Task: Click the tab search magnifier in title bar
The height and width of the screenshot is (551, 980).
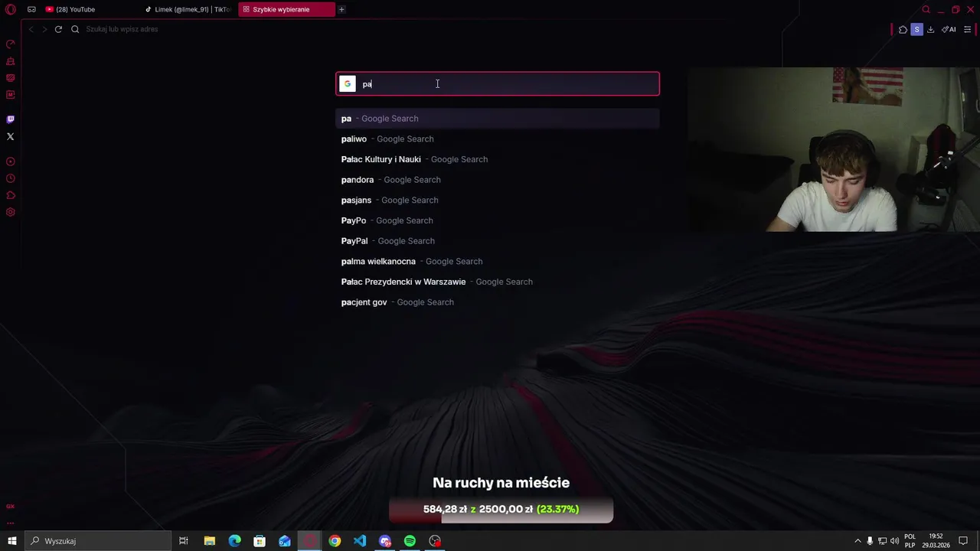Action: pyautogui.click(x=926, y=9)
